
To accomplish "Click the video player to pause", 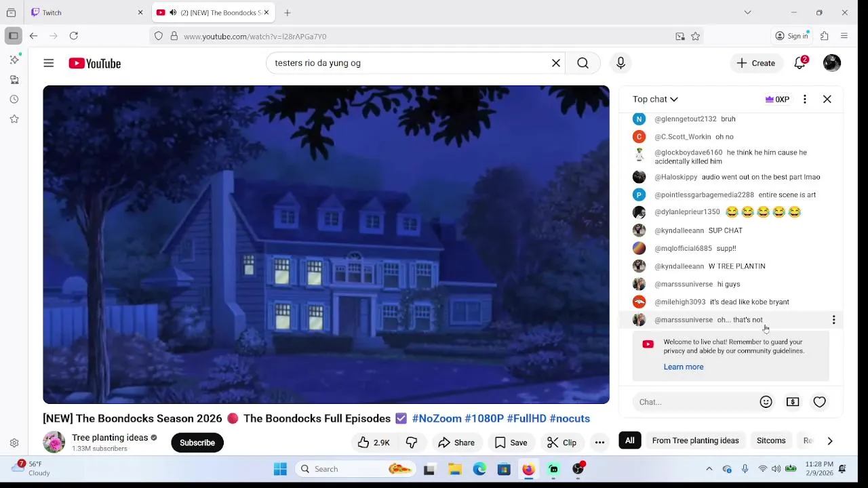I will pyautogui.click(x=326, y=244).
